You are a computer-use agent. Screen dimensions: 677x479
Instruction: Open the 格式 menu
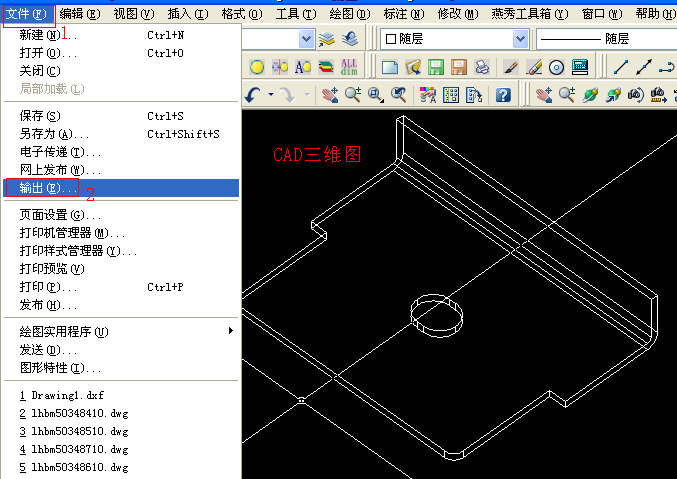click(242, 14)
